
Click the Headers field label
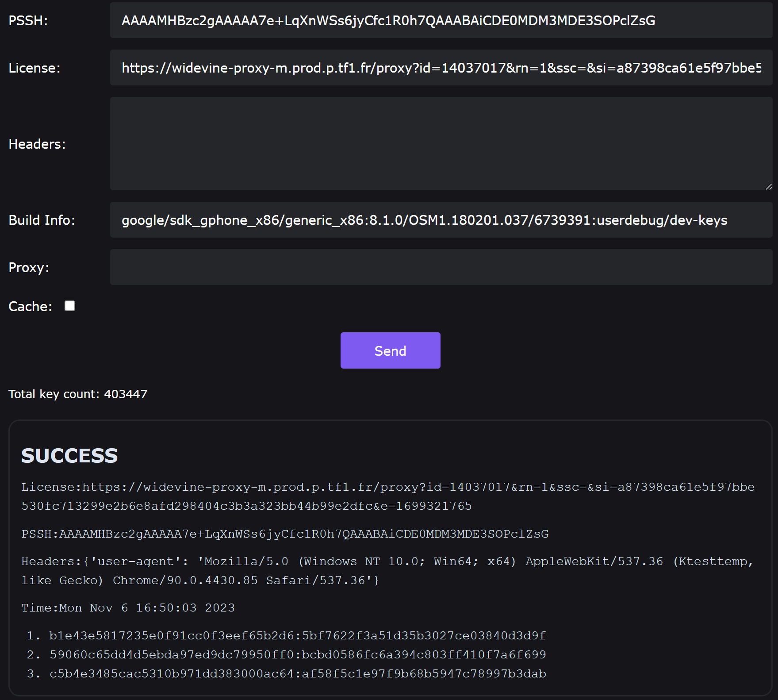tap(37, 144)
